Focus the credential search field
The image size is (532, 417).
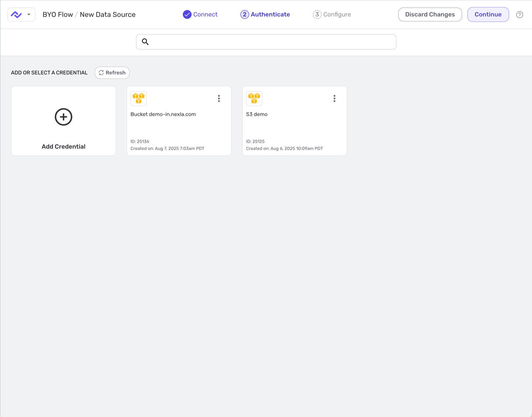[266, 42]
